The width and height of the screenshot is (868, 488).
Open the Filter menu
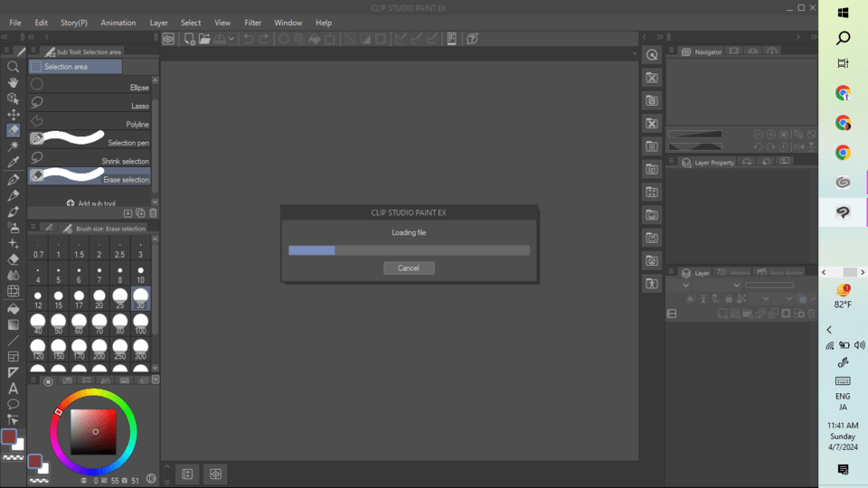[252, 23]
